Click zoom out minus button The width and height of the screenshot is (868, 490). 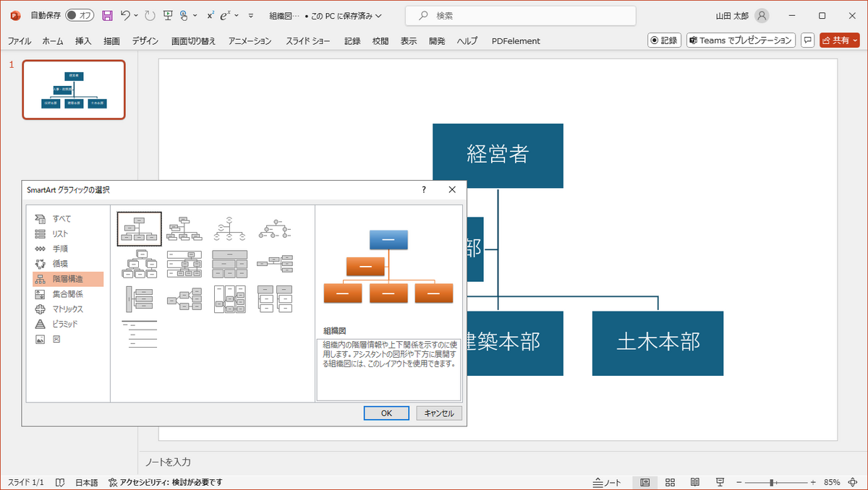click(738, 482)
